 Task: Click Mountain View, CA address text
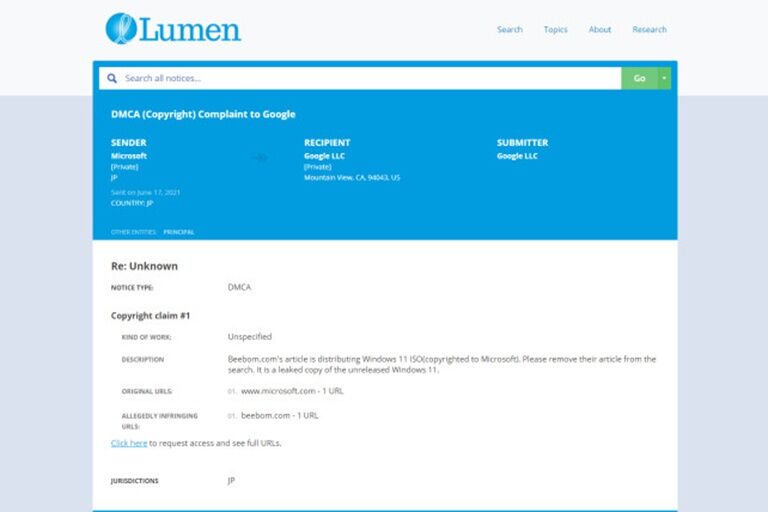click(x=352, y=177)
